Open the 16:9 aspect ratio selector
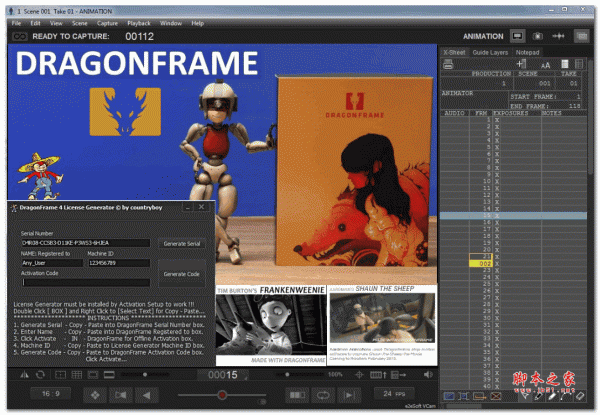600x415 pixels. [x=51, y=394]
